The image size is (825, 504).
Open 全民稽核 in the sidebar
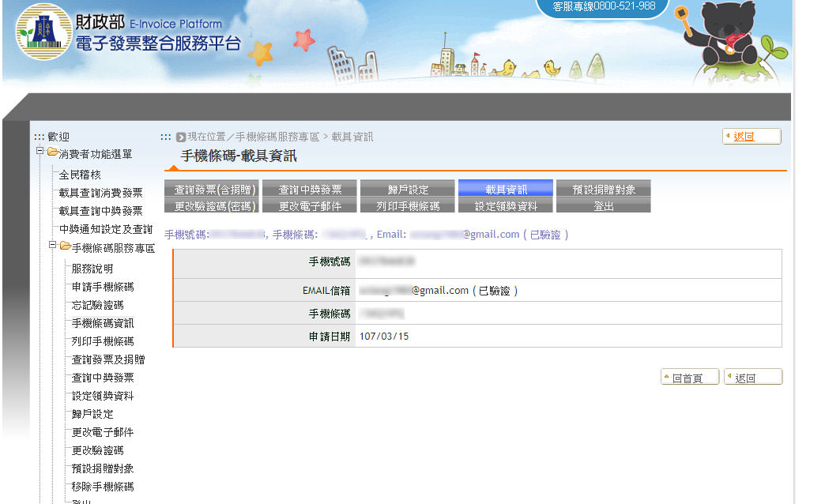80,175
